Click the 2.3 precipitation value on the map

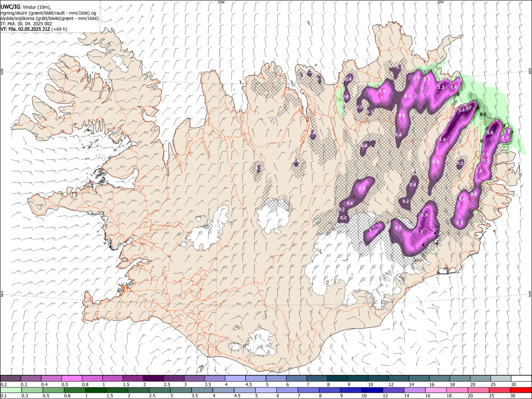tap(441, 87)
